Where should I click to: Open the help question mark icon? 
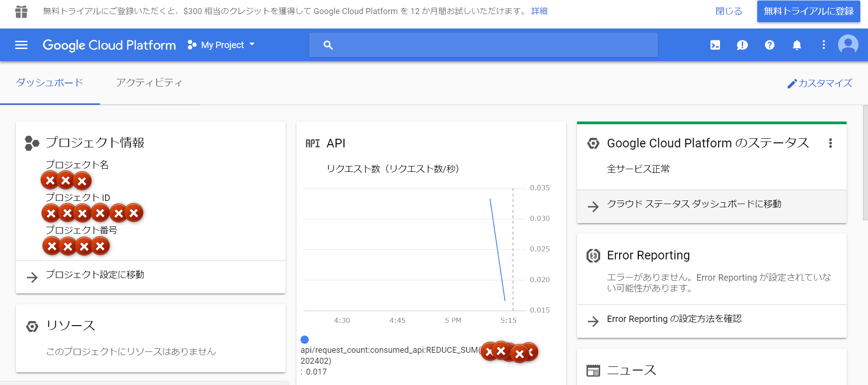click(x=769, y=45)
